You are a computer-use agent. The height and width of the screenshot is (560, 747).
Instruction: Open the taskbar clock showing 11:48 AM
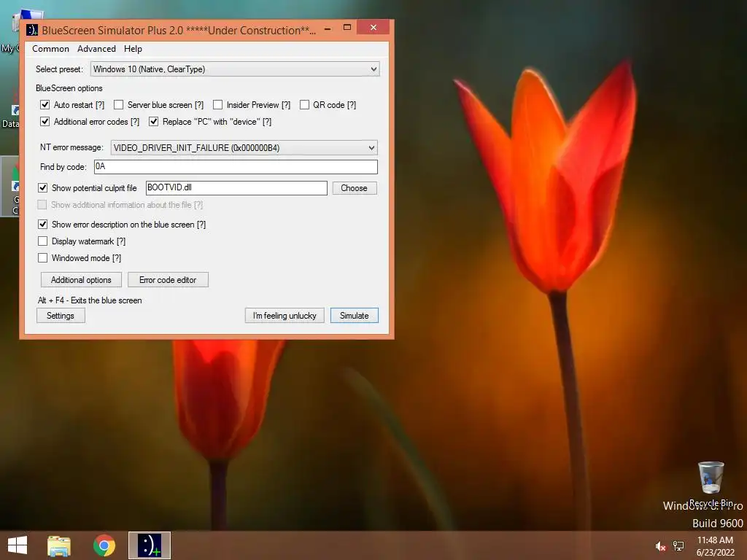click(715, 546)
